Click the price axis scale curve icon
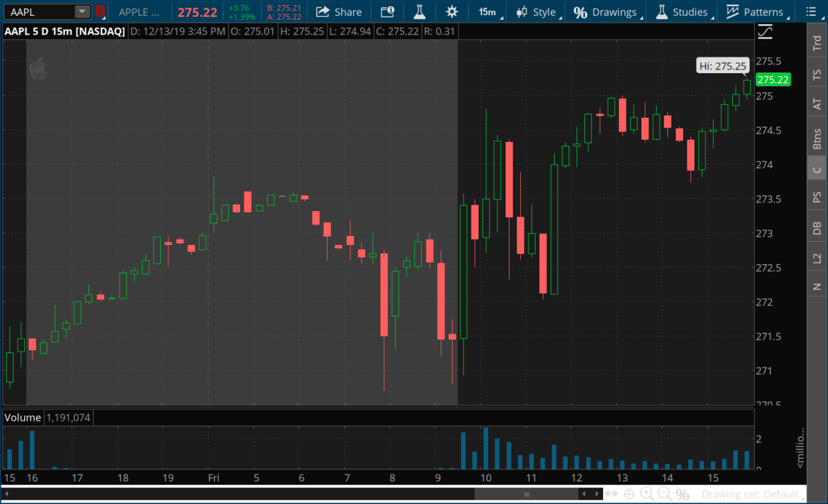The width and height of the screenshot is (828, 504). pyautogui.click(x=765, y=32)
